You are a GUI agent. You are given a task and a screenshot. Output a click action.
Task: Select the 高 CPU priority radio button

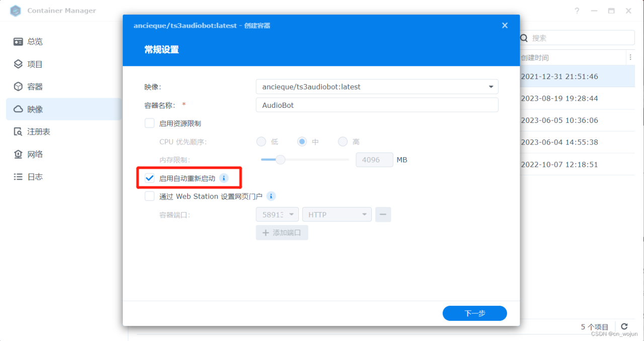[x=343, y=142]
